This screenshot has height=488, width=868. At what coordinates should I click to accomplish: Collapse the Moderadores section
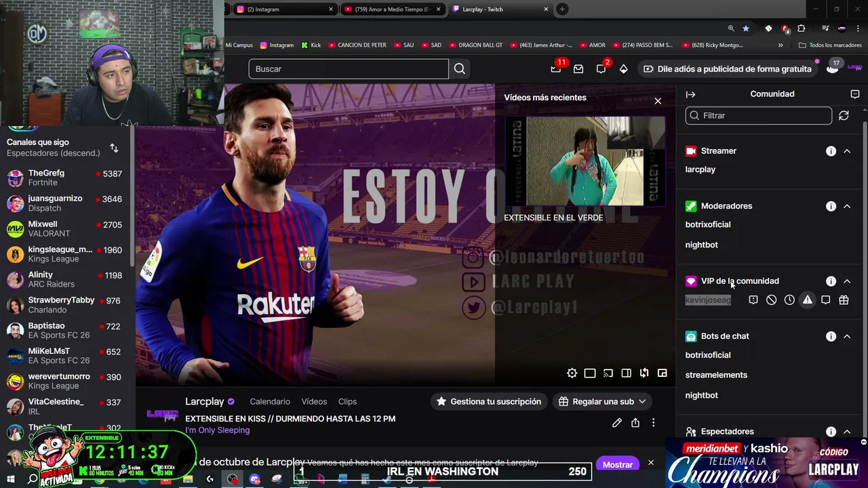click(847, 206)
